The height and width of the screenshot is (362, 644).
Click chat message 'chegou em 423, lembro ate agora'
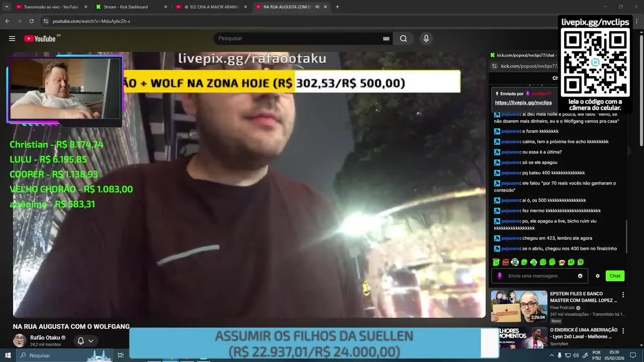tap(557, 238)
